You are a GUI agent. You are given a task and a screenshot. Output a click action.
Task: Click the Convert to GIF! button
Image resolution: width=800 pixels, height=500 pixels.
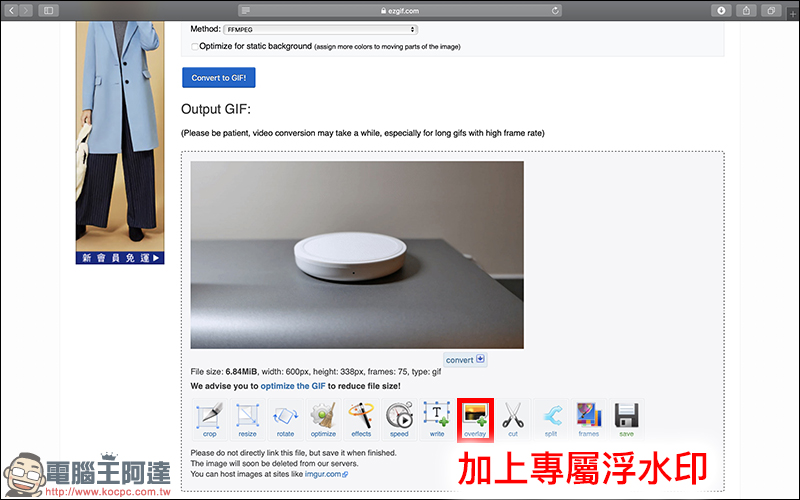pyautogui.click(x=219, y=78)
